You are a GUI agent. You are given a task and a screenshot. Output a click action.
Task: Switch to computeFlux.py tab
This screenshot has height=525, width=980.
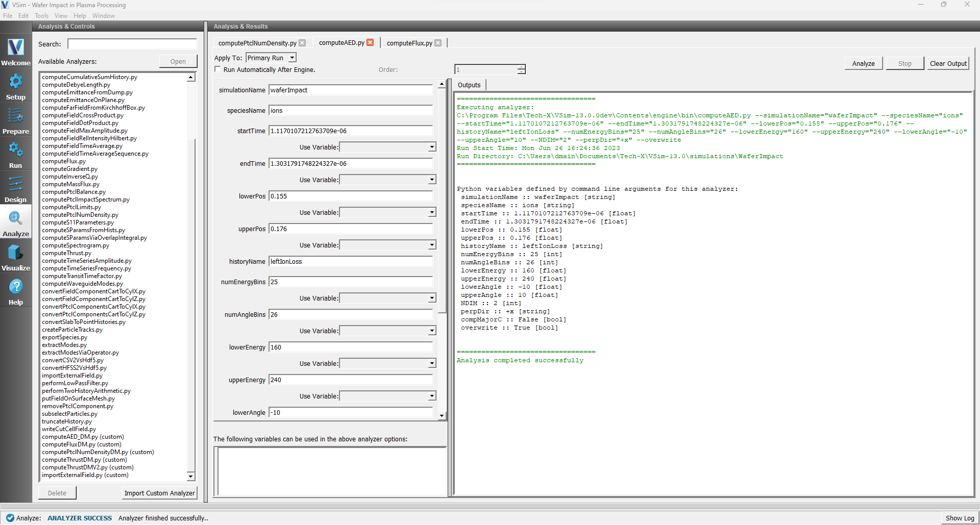tap(409, 43)
